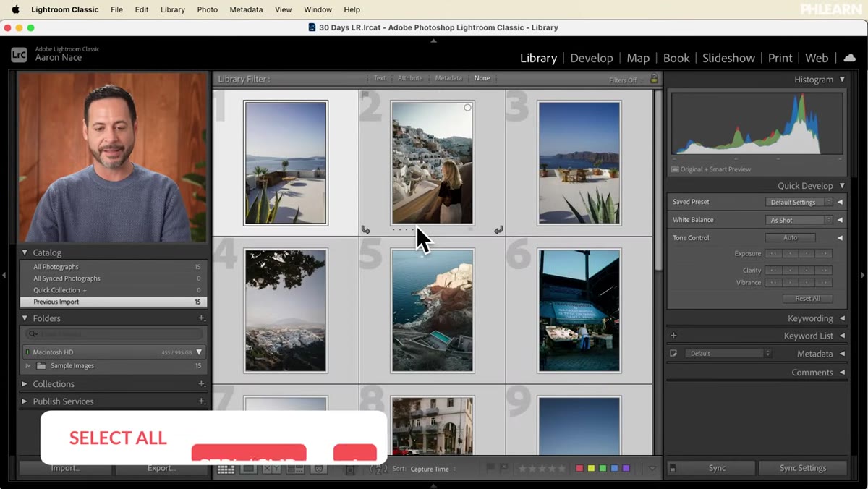Select thumbnail 5 cliffside pool photo
The image size is (868, 489).
pos(433,310)
